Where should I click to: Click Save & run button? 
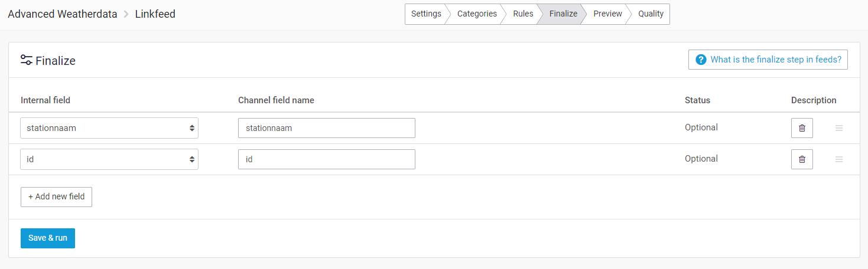click(48, 238)
